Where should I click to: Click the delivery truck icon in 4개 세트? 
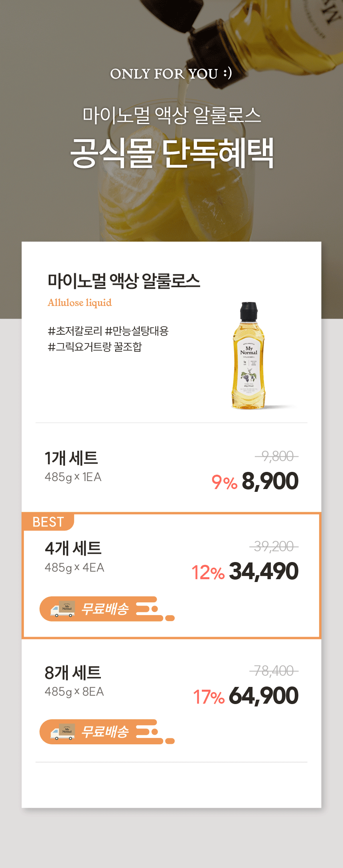tap(63, 609)
